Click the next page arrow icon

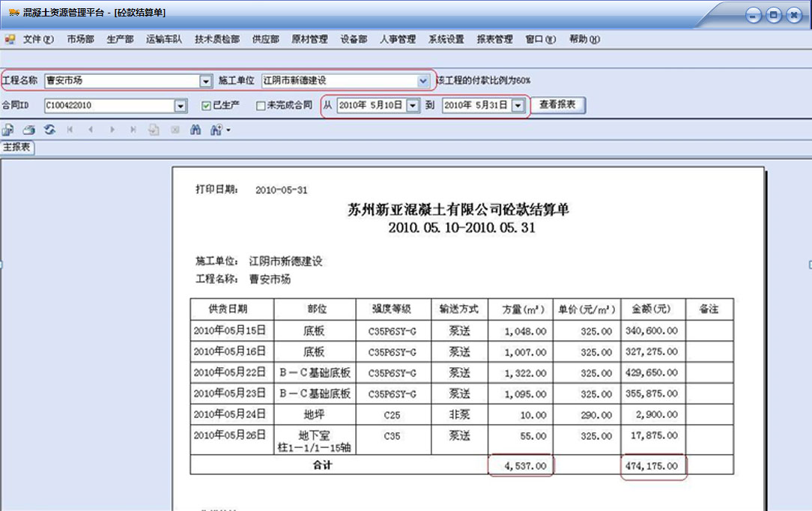tap(112, 130)
